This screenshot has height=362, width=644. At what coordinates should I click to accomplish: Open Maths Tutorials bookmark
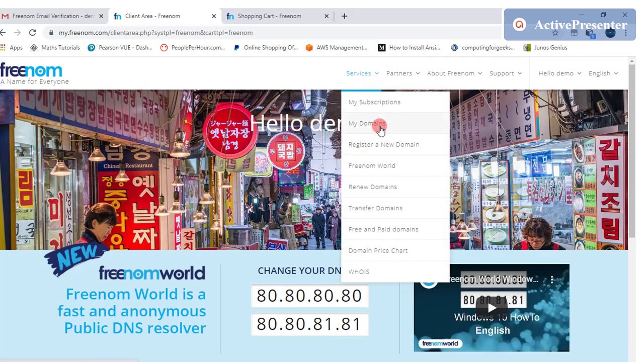click(55, 48)
